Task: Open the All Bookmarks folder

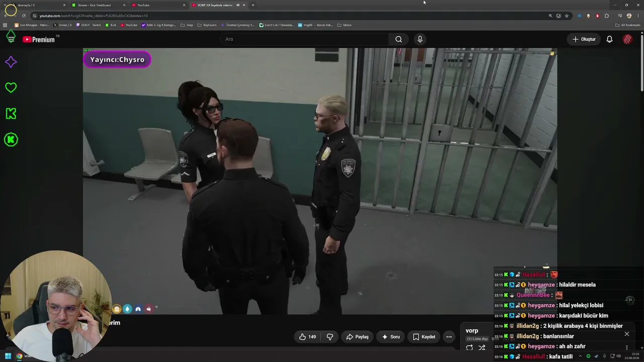Action: click(628, 25)
